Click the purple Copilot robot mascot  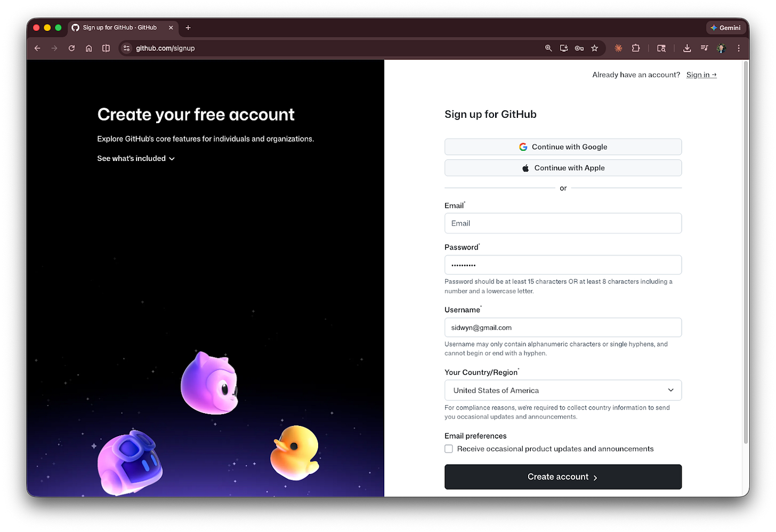[x=130, y=463]
